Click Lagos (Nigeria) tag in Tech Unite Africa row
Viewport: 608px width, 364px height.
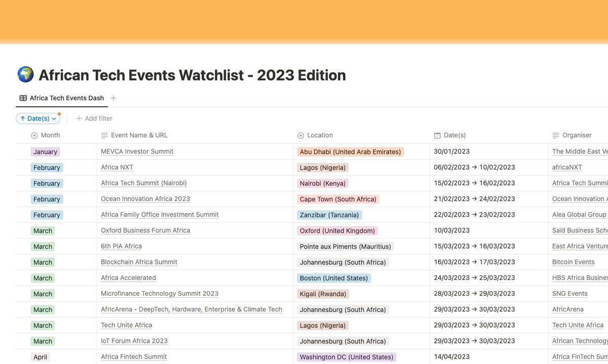tap(323, 326)
